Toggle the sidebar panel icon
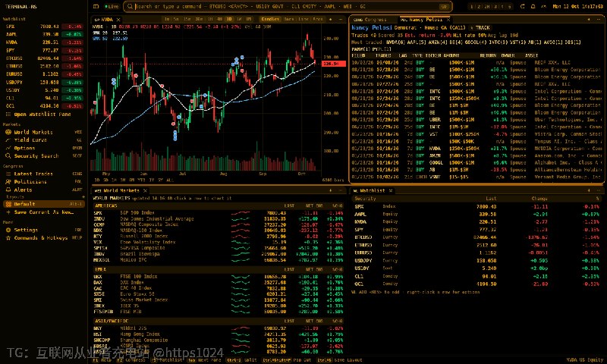Screen dimensions: 607x364 [96, 6]
